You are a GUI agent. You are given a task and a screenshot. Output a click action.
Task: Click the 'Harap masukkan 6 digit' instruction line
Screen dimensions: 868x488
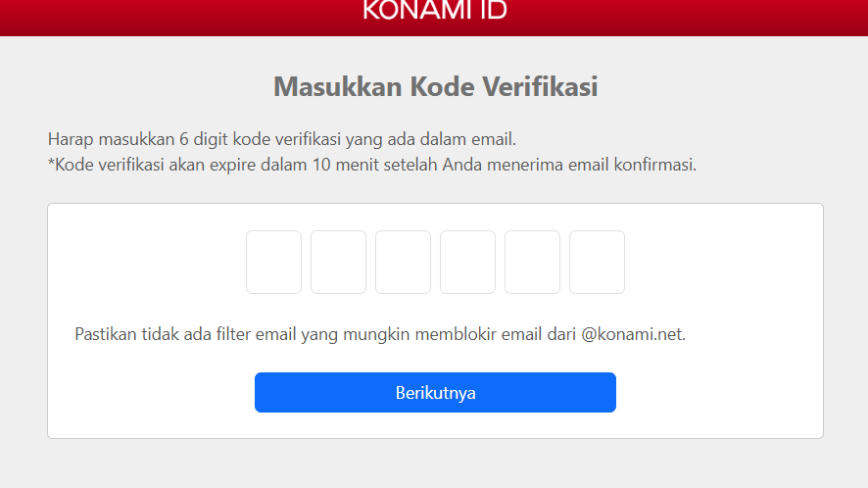click(282, 139)
